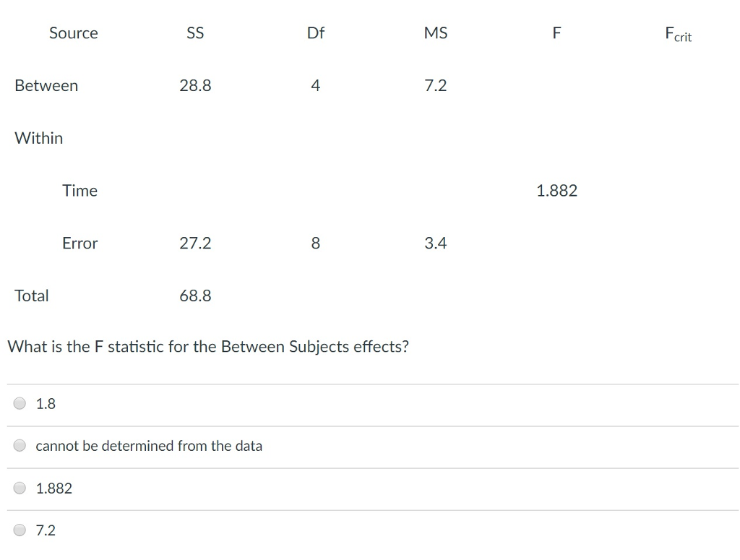Viewport: 740px width, 560px height.
Task: Click the 'Total' row value 68.8
Action: coord(195,296)
